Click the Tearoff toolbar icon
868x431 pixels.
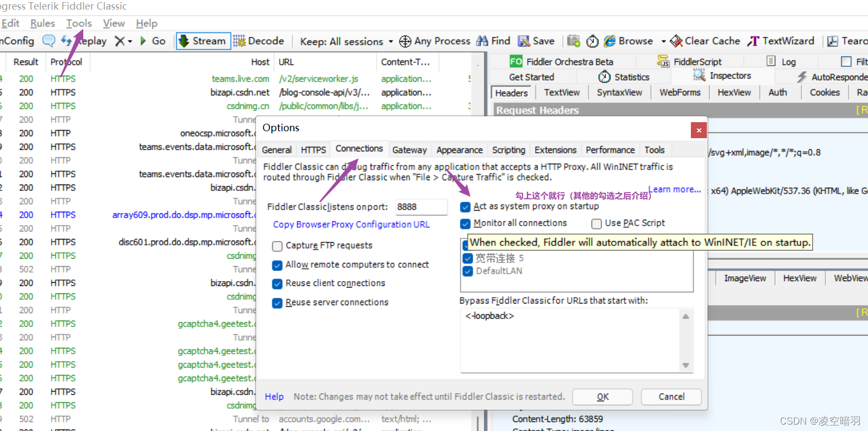[x=833, y=41]
